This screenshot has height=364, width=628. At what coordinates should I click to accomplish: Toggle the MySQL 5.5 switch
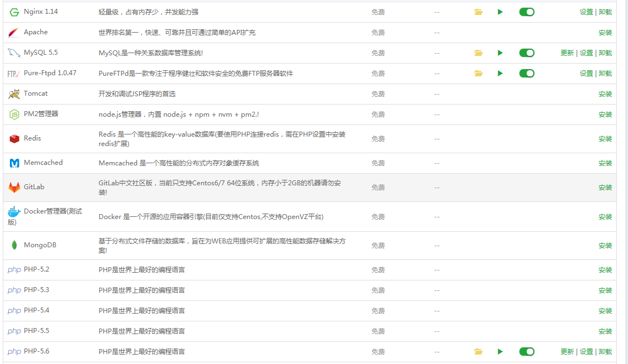(x=527, y=53)
